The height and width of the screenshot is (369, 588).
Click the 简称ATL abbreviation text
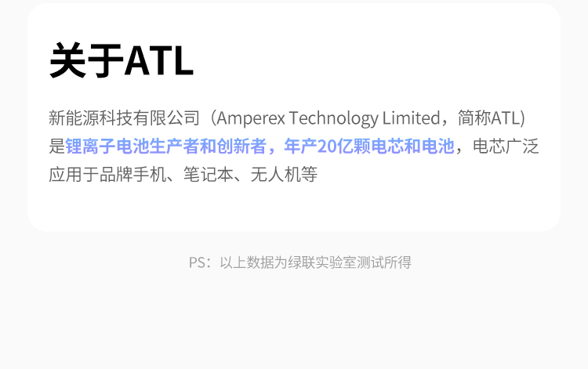coord(488,118)
